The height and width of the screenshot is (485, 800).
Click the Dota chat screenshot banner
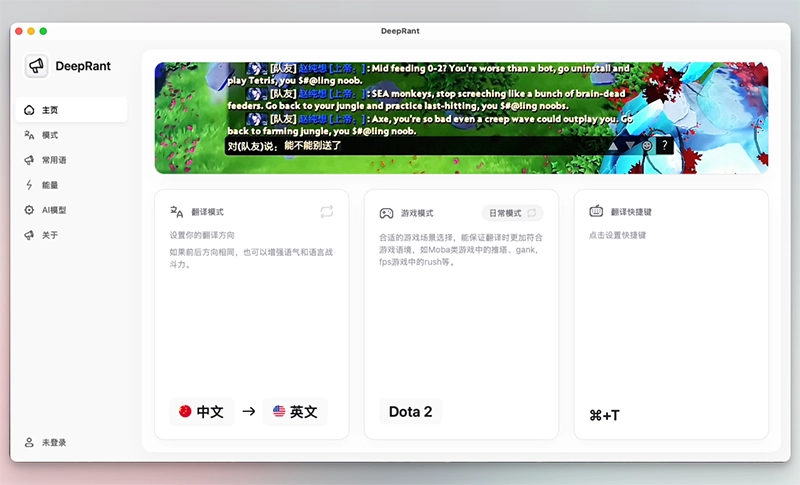tap(461, 118)
